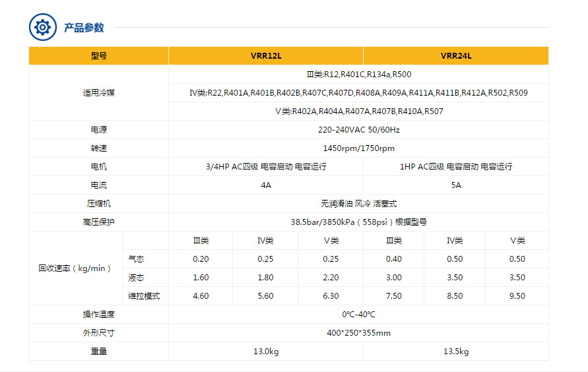
Task: Click the 高压保护 row label
Action: coord(98,222)
